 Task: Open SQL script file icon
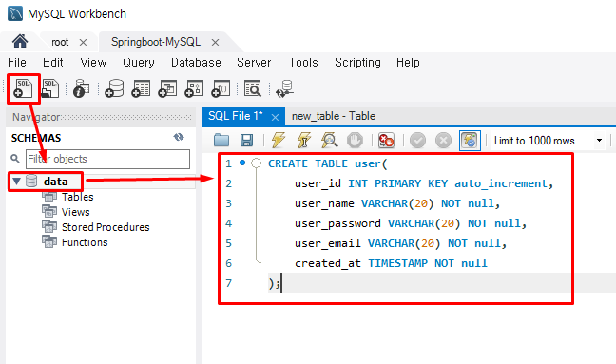coord(50,88)
